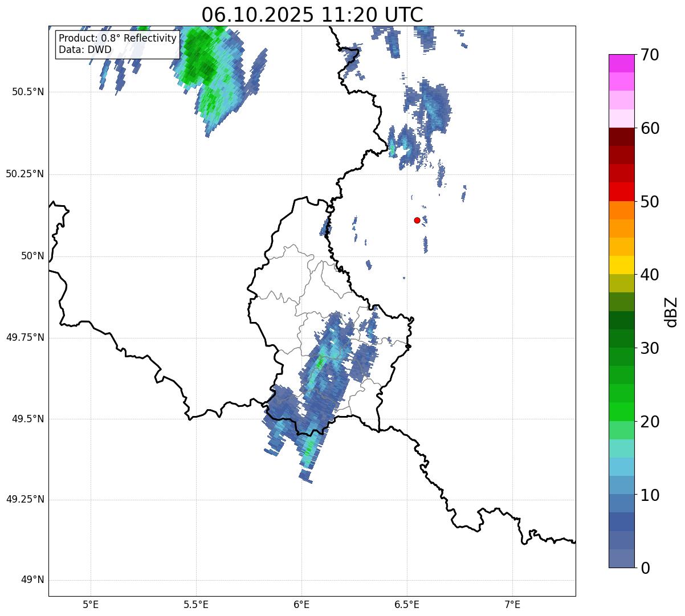The width and height of the screenshot is (685, 616).
Task: Pick the dark maroon swatch just below 60 dBZ
Action: tap(621, 137)
